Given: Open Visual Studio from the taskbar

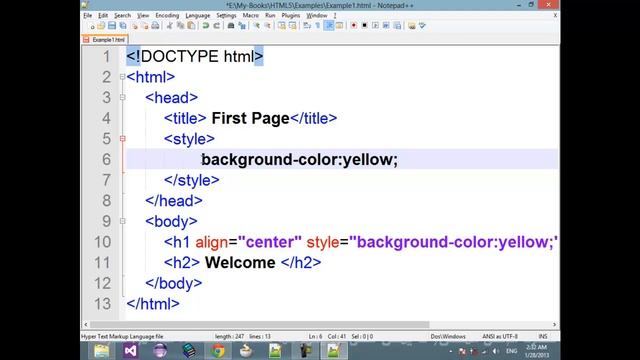Looking at the screenshot, I should (130, 351).
